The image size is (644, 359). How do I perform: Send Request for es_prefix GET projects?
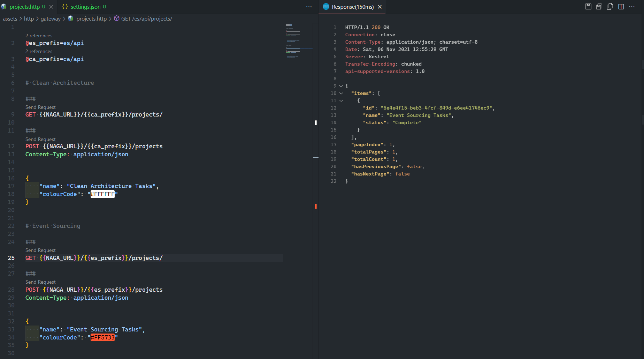pos(40,250)
